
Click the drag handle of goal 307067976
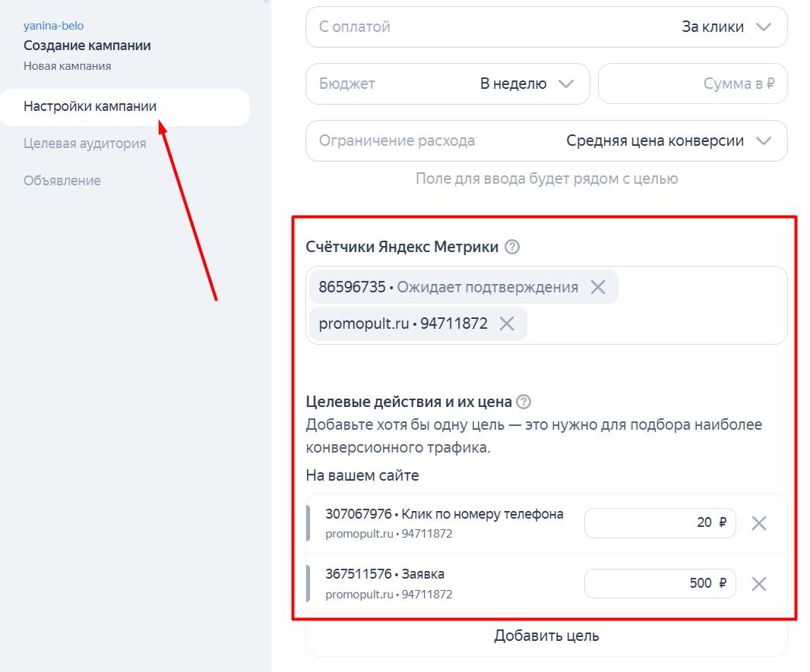pos(308,522)
